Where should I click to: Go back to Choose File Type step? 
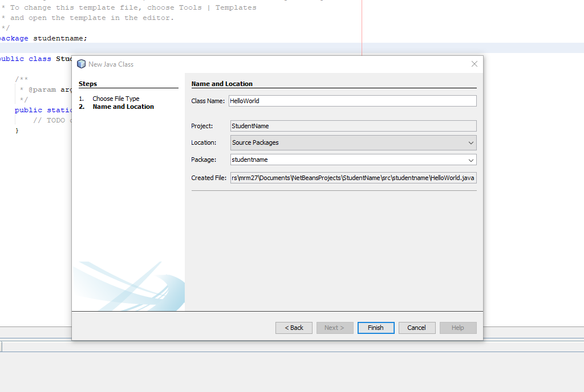click(293, 328)
